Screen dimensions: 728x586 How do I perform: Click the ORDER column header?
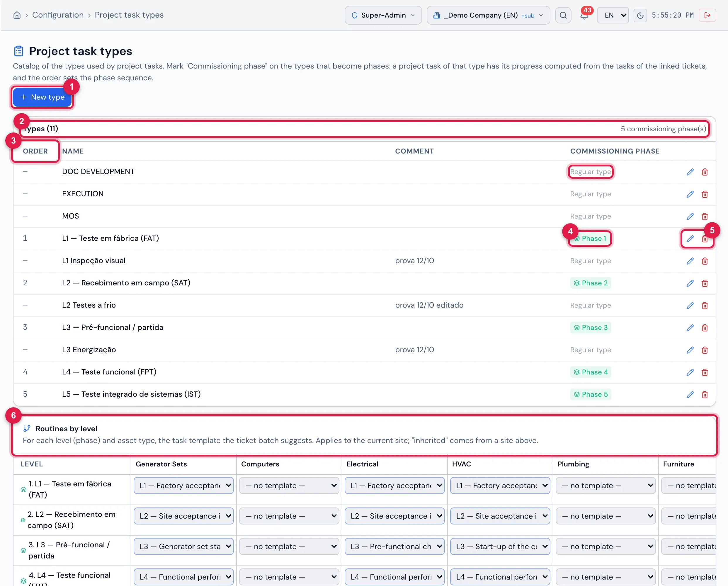[35, 151]
